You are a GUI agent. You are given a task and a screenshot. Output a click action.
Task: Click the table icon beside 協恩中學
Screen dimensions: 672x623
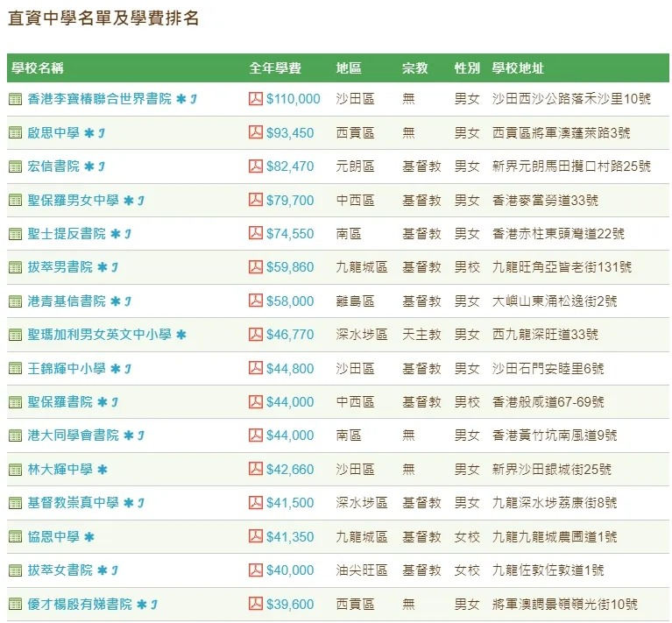(16, 537)
